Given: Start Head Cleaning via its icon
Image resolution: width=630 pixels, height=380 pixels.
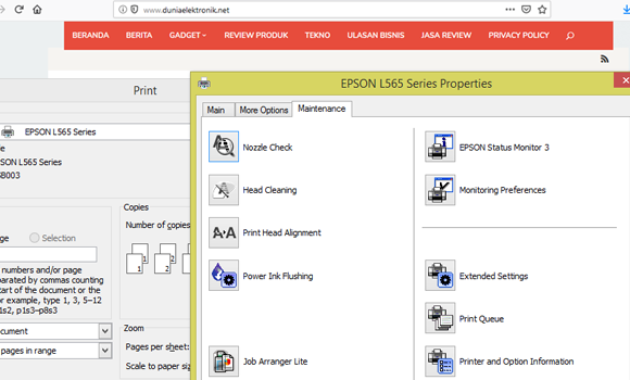Looking at the screenshot, I should tap(223, 190).
